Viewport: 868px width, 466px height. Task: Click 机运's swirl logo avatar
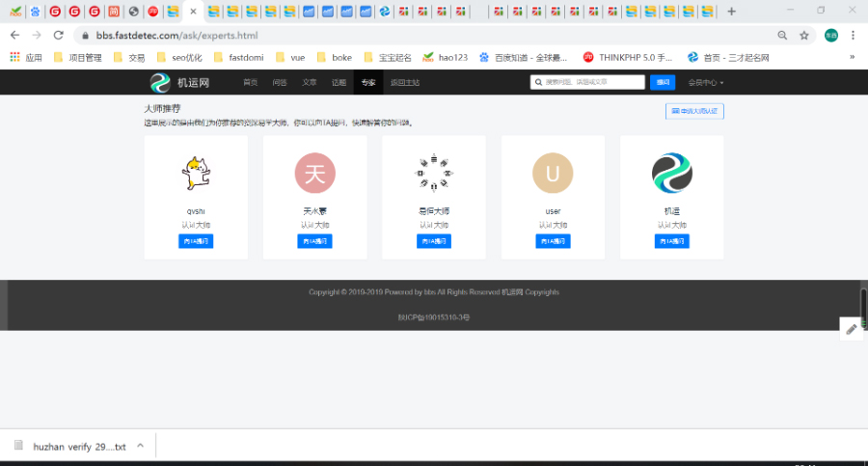coord(671,173)
